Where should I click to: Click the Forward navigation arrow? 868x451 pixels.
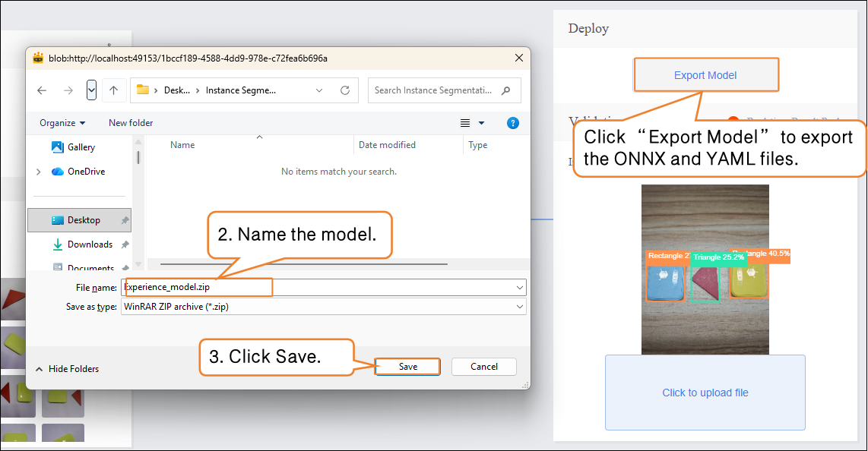coord(68,90)
